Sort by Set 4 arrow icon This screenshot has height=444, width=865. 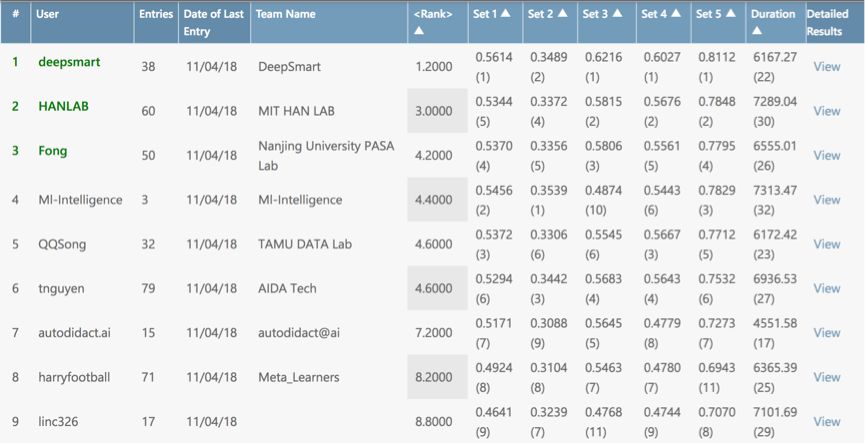coord(676,14)
